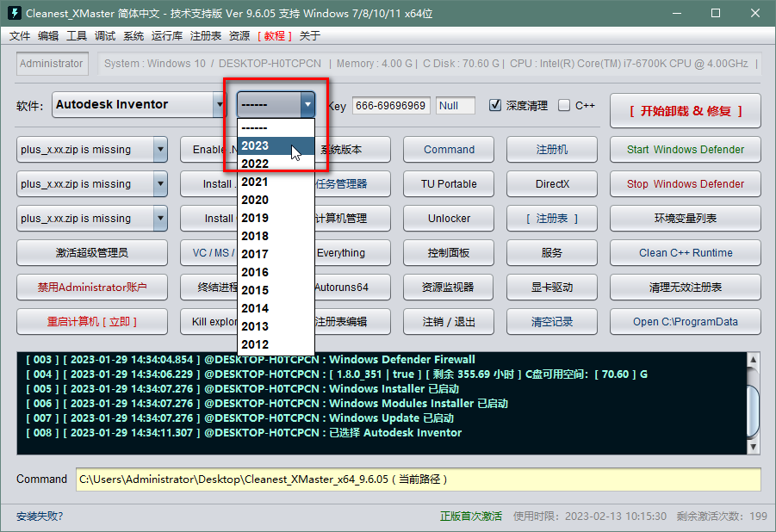Click the TU Portable button
776x532 pixels.
pyautogui.click(x=449, y=184)
